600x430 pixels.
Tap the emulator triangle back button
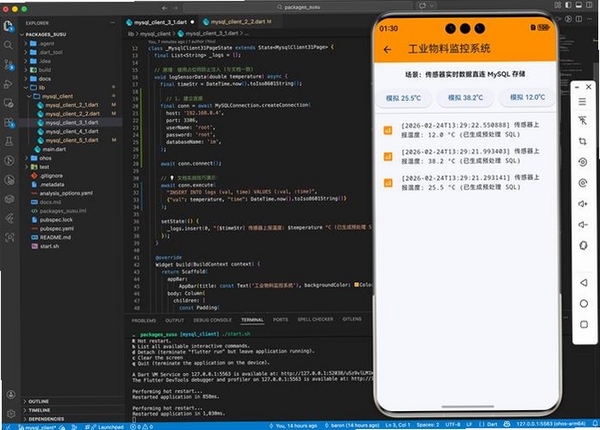[584, 283]
